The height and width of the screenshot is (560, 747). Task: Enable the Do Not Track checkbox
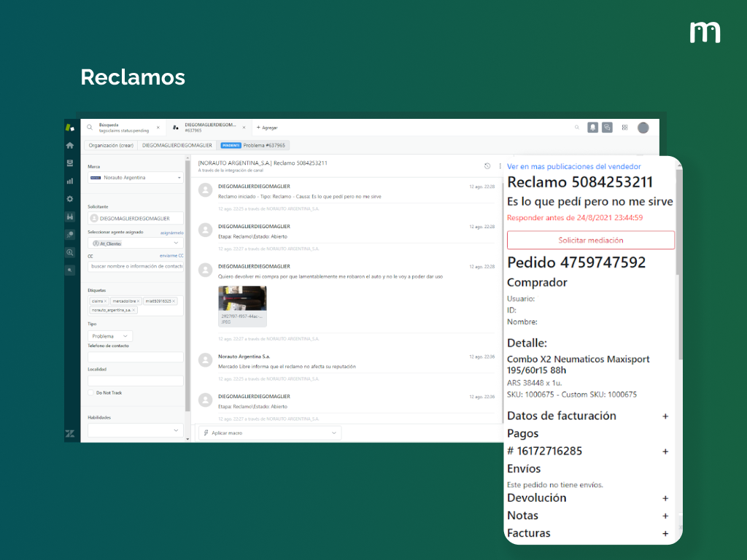point(90,392)
